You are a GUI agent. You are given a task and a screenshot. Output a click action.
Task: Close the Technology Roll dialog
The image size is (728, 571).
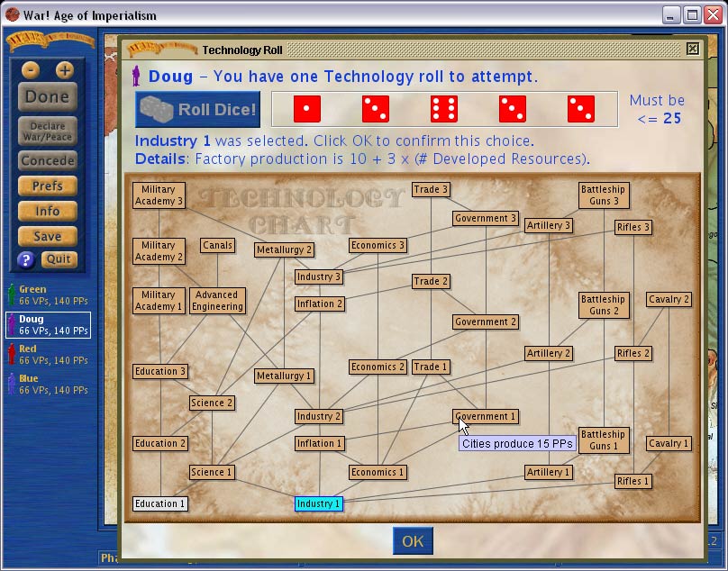(692, 50)
